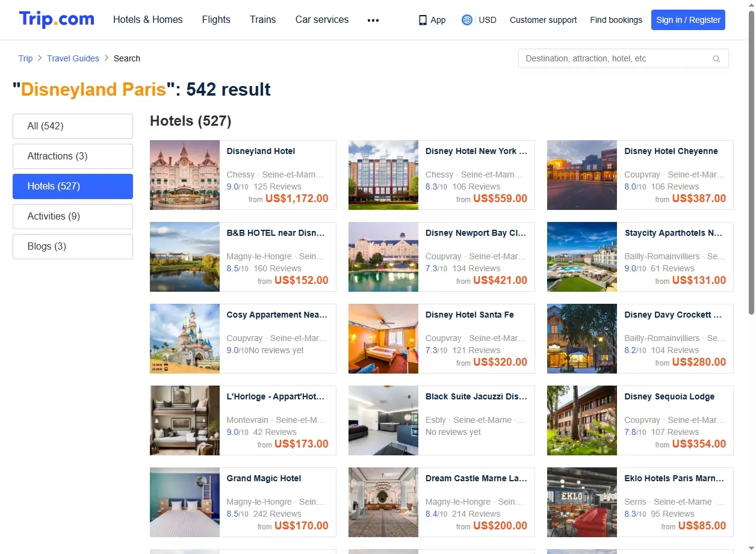Click the Travel Guides breadcrumb link
756x554 pixels.
73,58
